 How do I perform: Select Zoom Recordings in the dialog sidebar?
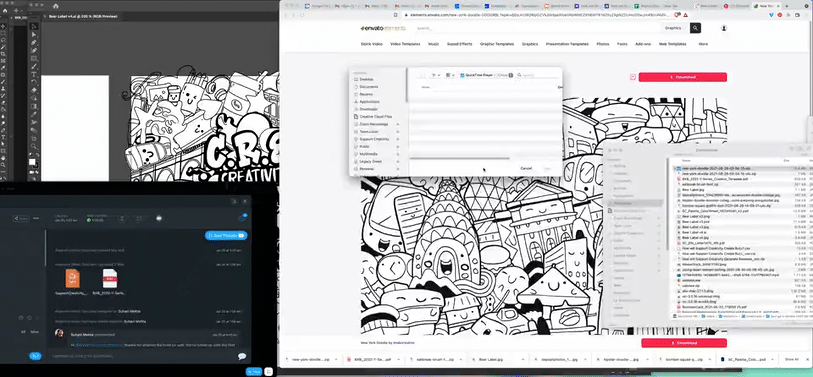374,124
